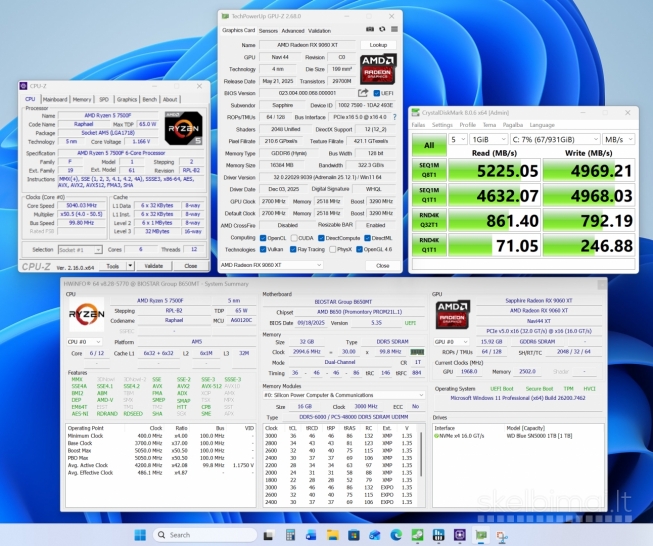Open the HWiNFO memory module selector #0: Silicon Power
Screen dimensions: 653x546
[x=344, y=395]
